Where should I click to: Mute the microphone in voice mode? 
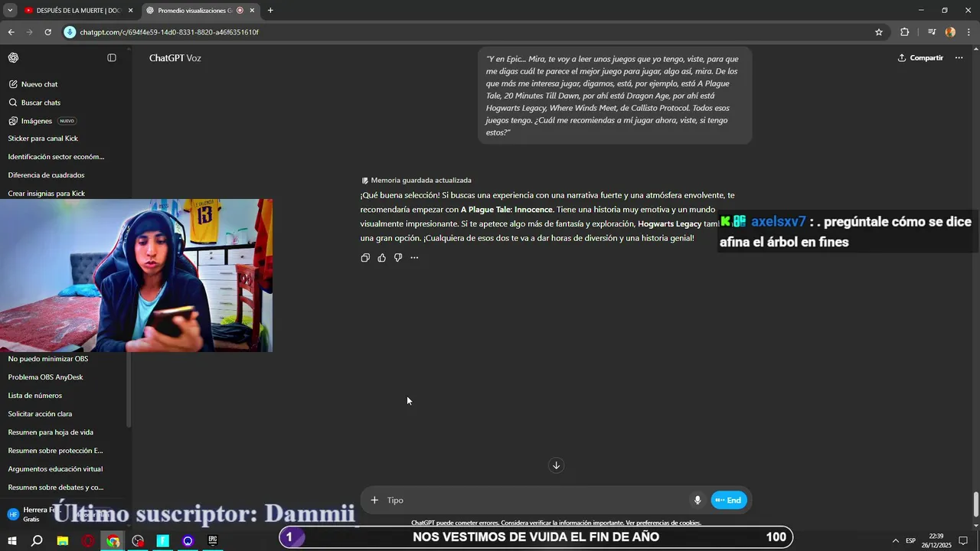click(x=697, y=500)
